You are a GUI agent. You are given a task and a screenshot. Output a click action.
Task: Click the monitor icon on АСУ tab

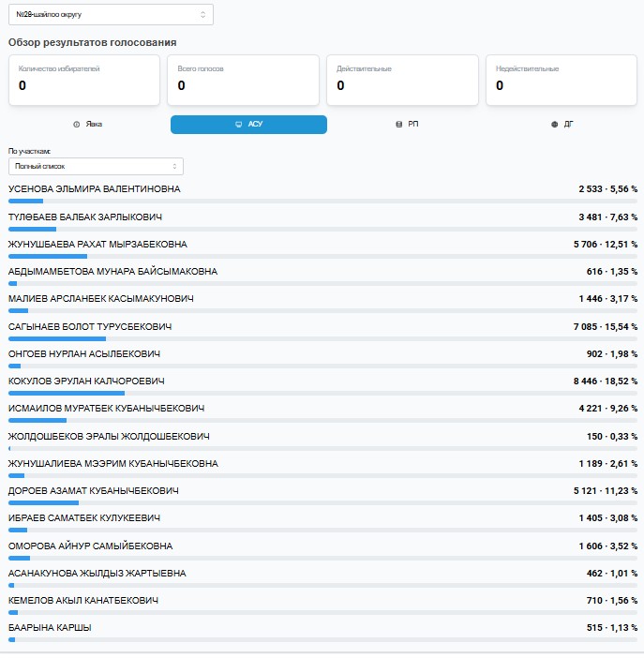click(x=238, y=125)
